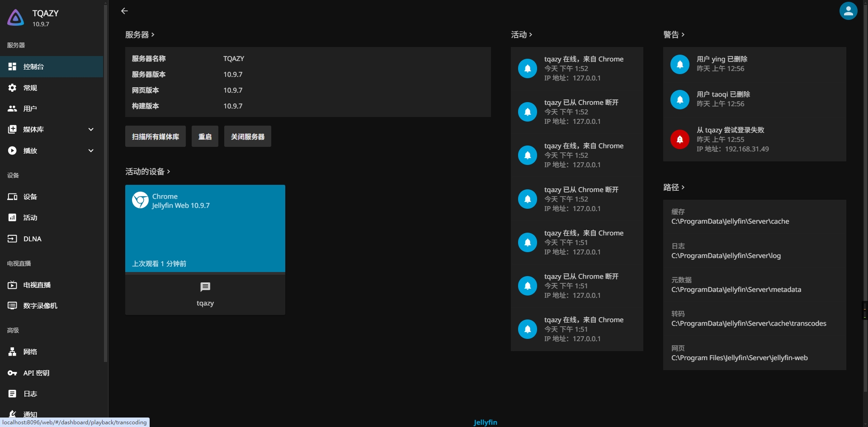Screen dimensions: 868x427
Task: Click the 关闭服务器 shutdown button
Action: coord(247,136)
